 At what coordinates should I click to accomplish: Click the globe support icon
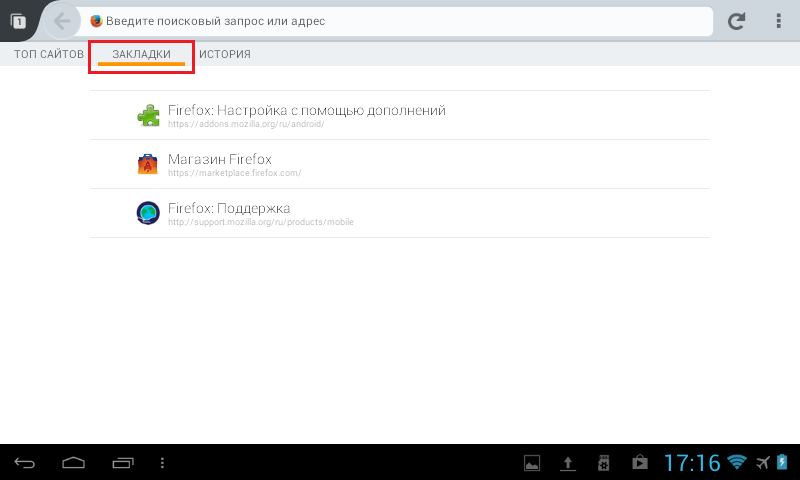pyautogui.click(x=148, y=213)
